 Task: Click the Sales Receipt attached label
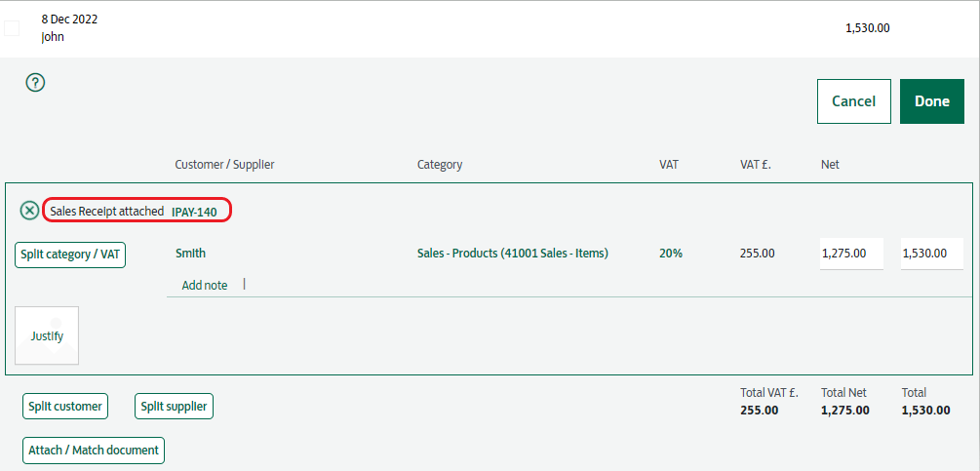107,212
